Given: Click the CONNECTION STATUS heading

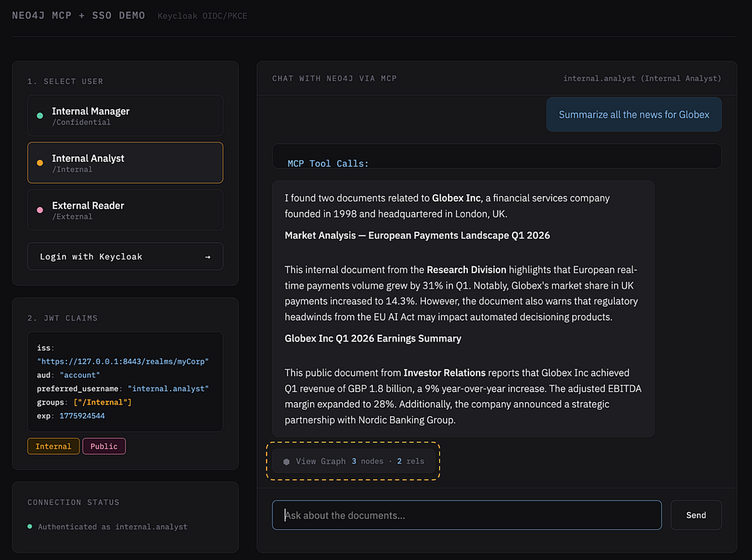Looking at the screenshot, I should (x=73, y=503).
